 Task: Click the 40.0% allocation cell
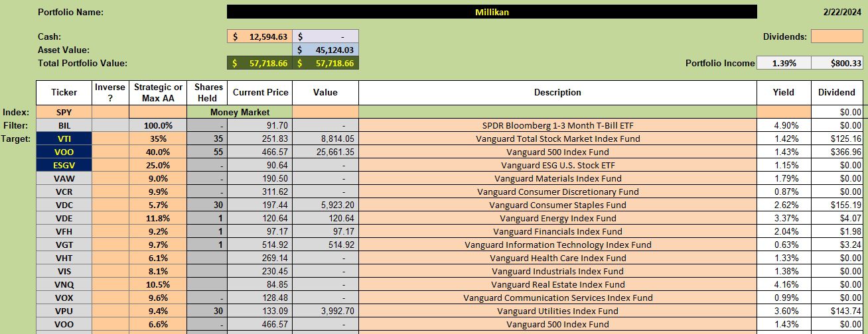[x=158, y=152]
